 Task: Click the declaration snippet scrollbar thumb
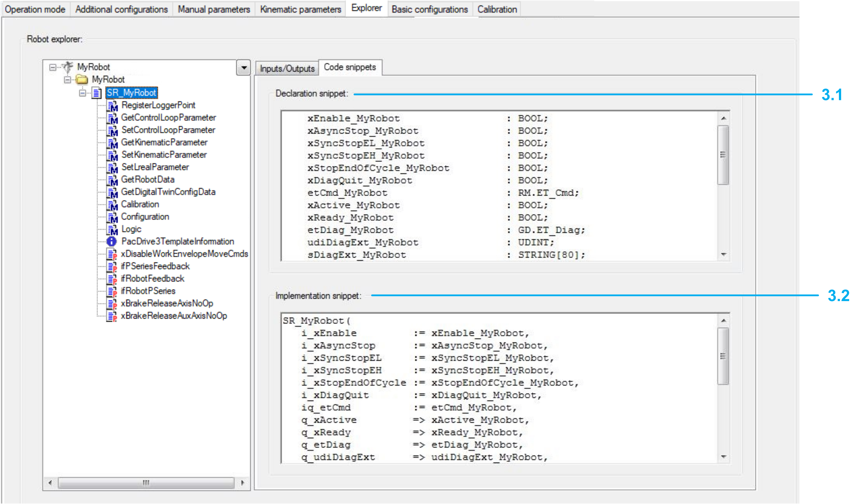coord(723,155)
